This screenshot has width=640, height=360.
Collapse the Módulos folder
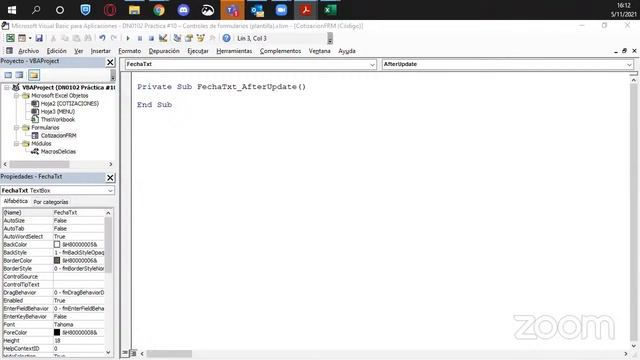(x=16, y=144)
